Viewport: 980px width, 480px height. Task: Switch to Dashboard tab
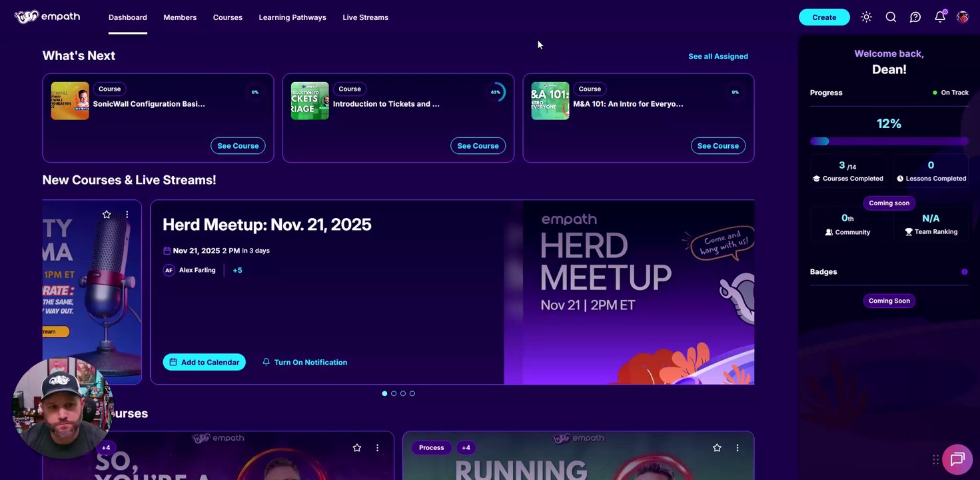[x=128, y=17]
